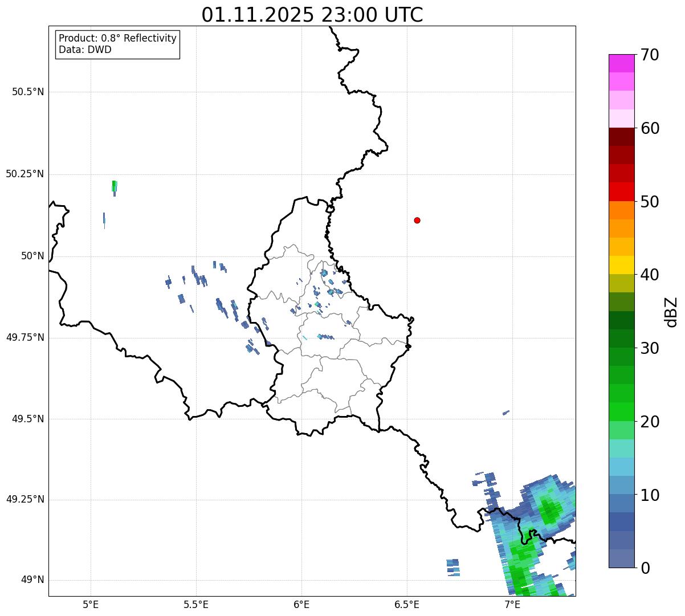Click the 50.25°N latitude label
Viewport: 685px width, 616px height.
tap(25, 174)
